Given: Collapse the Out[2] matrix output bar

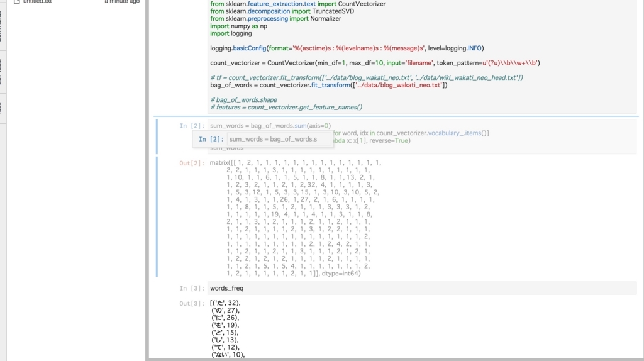Looking at the screenshot, I should coord(157,217).
